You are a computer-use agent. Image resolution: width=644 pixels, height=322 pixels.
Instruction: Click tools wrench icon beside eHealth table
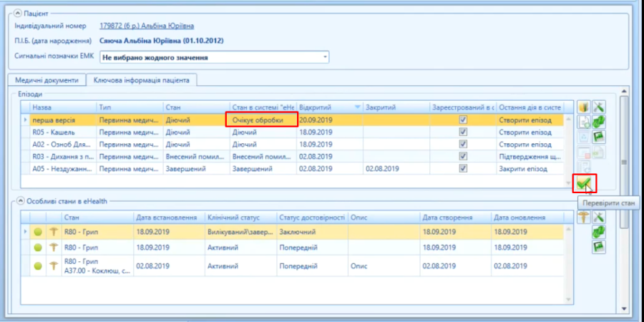coord(599,217)
